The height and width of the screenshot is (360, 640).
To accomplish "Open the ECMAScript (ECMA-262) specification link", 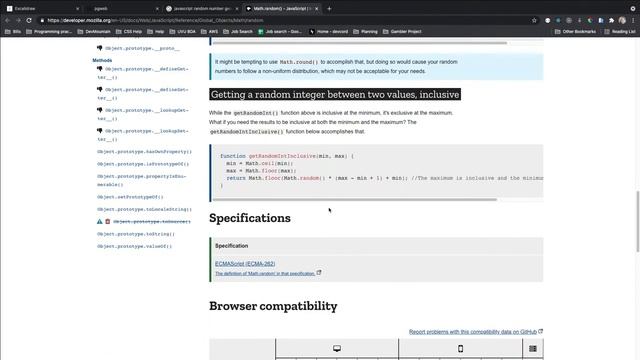I will pos(245,264).
